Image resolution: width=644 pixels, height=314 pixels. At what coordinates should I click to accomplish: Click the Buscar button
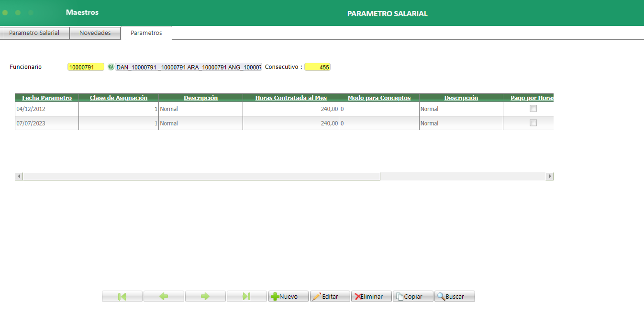coord(455,296)
